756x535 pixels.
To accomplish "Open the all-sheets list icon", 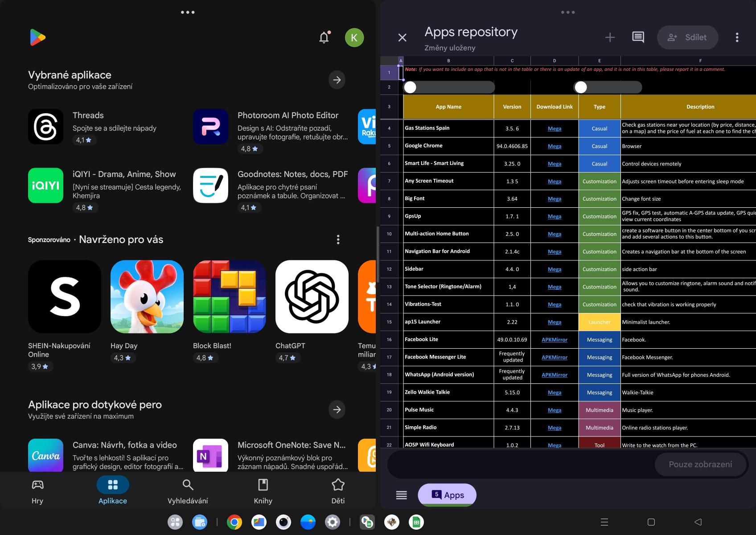I will click(401, 495).
